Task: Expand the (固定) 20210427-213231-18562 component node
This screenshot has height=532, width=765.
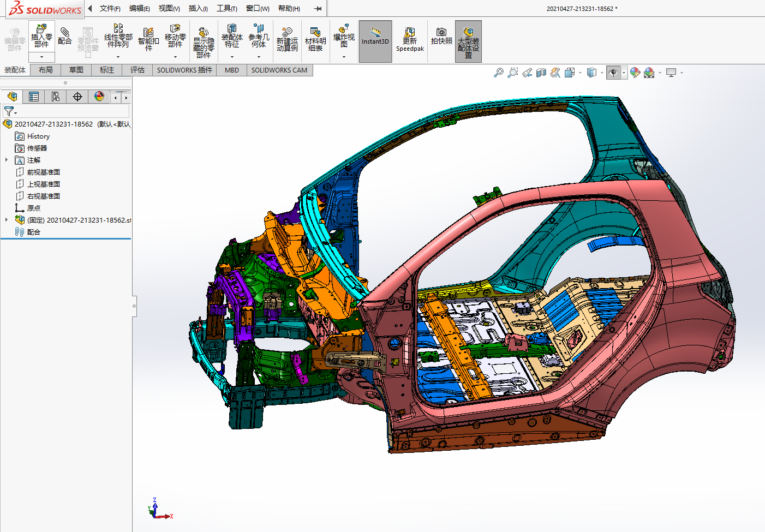Action: 7,220
